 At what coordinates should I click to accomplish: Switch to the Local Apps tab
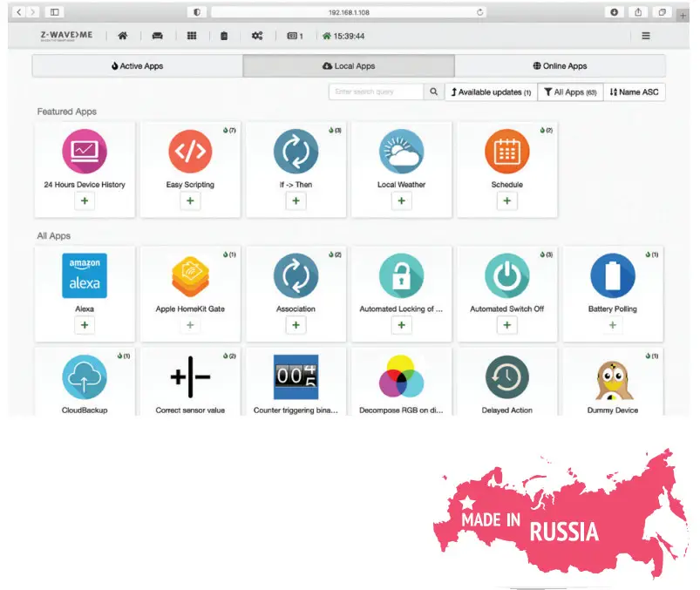(349, 66)
